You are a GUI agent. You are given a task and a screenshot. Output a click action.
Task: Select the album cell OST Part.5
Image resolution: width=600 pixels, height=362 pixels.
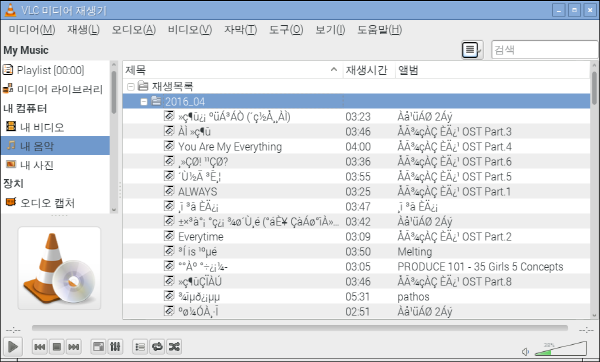pos(454,177)
